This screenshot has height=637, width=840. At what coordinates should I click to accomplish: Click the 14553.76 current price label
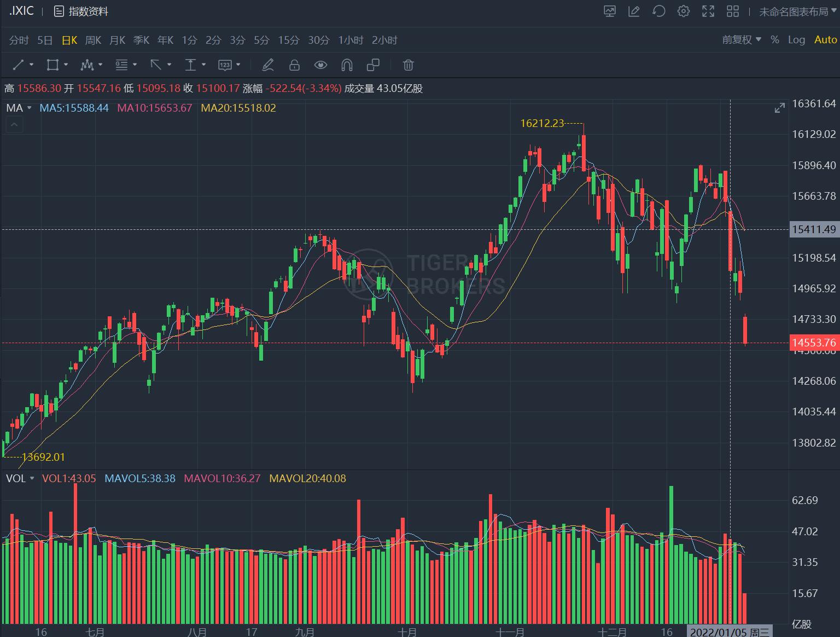coord(814,343)
